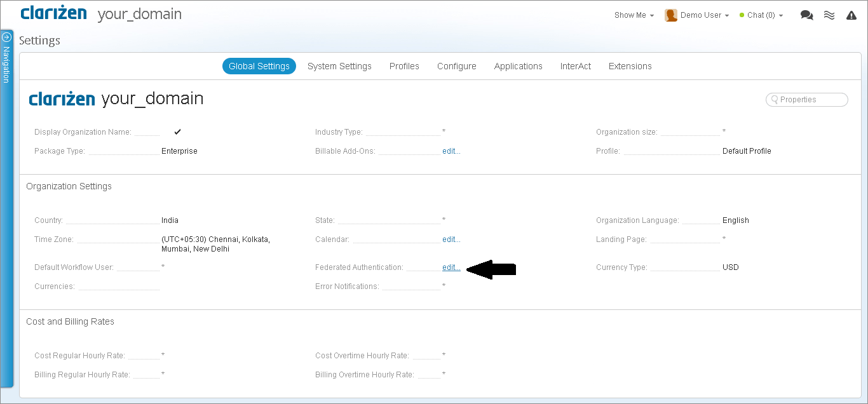The width and height of the screenshot is (868, 404).
Task: Click the Billing Regular Hourly Rate value
Action: [x=163, y=374]
